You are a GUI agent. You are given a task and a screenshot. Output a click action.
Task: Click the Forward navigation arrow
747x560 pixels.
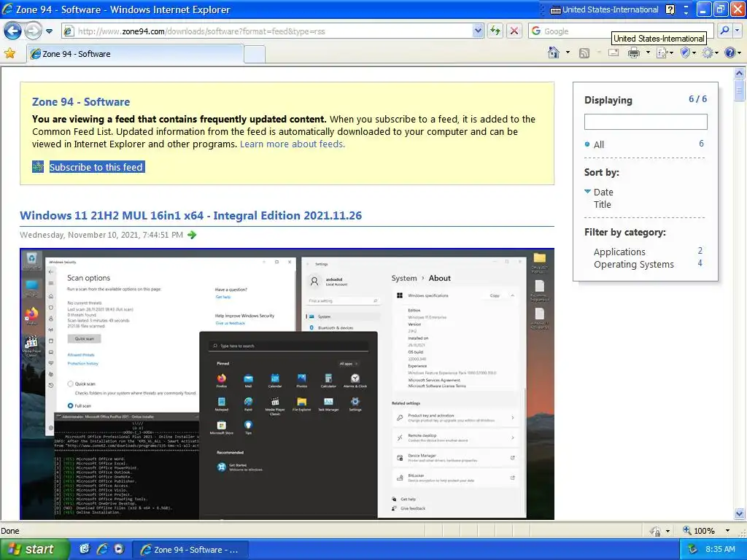pos(33,31)
